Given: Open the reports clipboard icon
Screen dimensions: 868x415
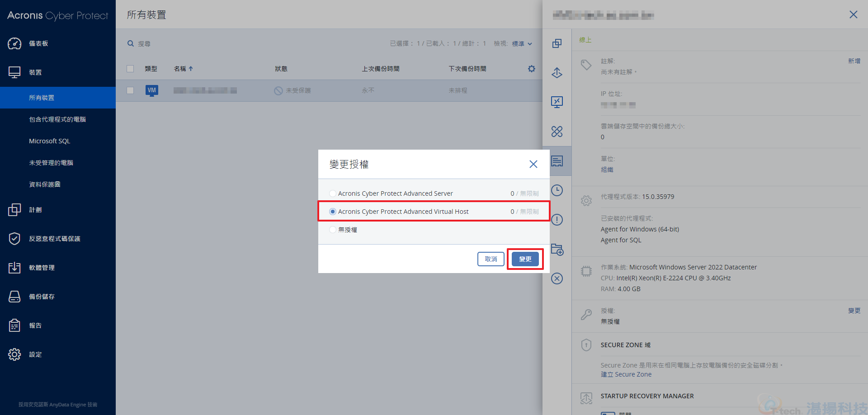Looking at the screenshot, I should tap(14, 325).
